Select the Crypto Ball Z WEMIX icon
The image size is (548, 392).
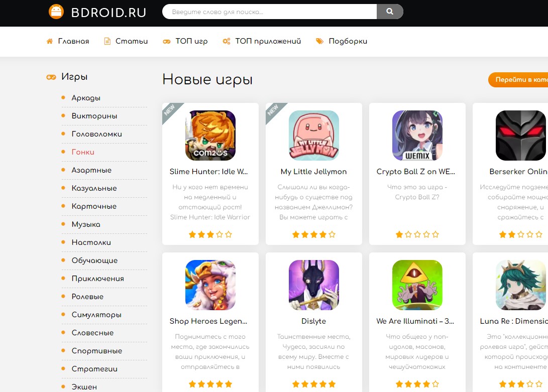click(417, 136)
